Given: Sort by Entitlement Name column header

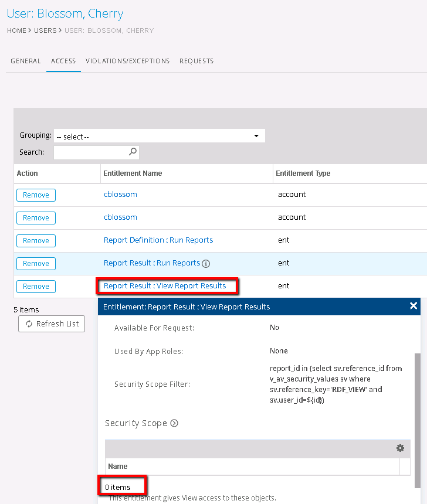Looking at the screenshot, I should pos(133,173).
